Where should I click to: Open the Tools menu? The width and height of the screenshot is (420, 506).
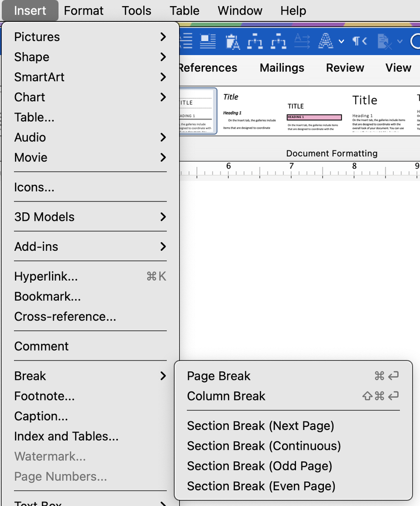pyautogui.click(x=136, y=10)
